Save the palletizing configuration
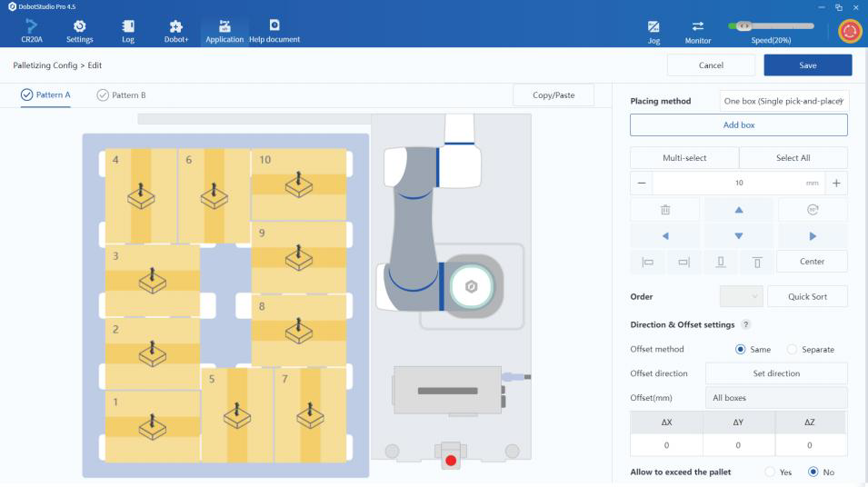 [x=807, y=65]
